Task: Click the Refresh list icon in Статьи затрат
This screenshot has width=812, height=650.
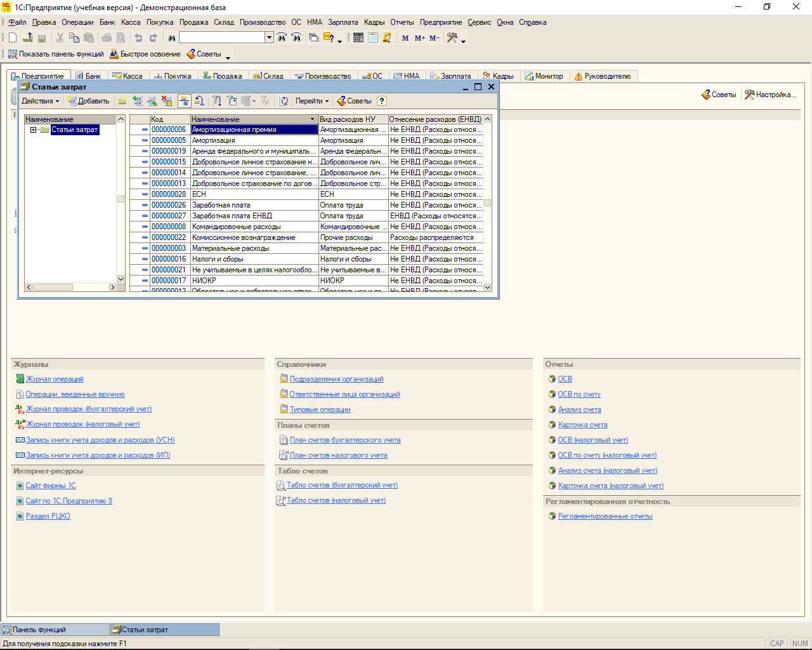Action: click(284, 101)
